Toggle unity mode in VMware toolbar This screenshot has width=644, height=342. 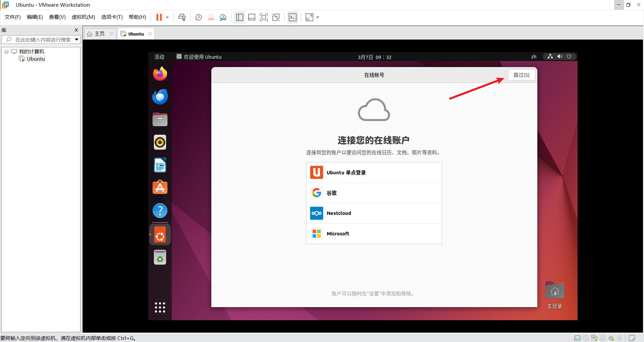point(276,17)
